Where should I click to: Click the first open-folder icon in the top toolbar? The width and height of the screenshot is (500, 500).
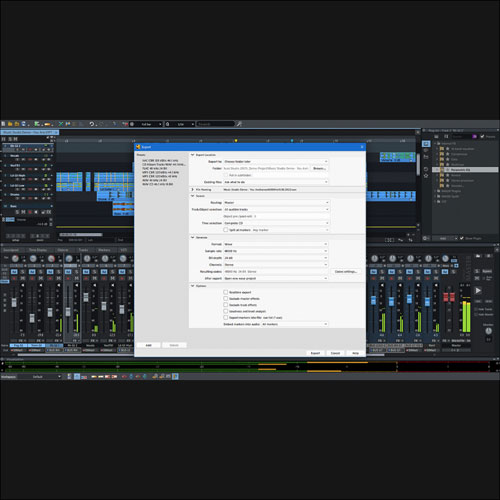click(x=10, y=124)
